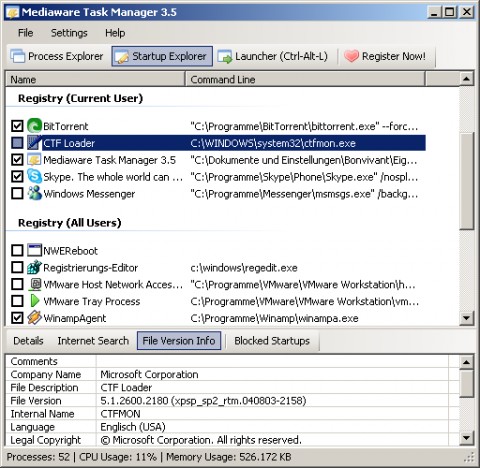Open the File menu

point(25,33)
